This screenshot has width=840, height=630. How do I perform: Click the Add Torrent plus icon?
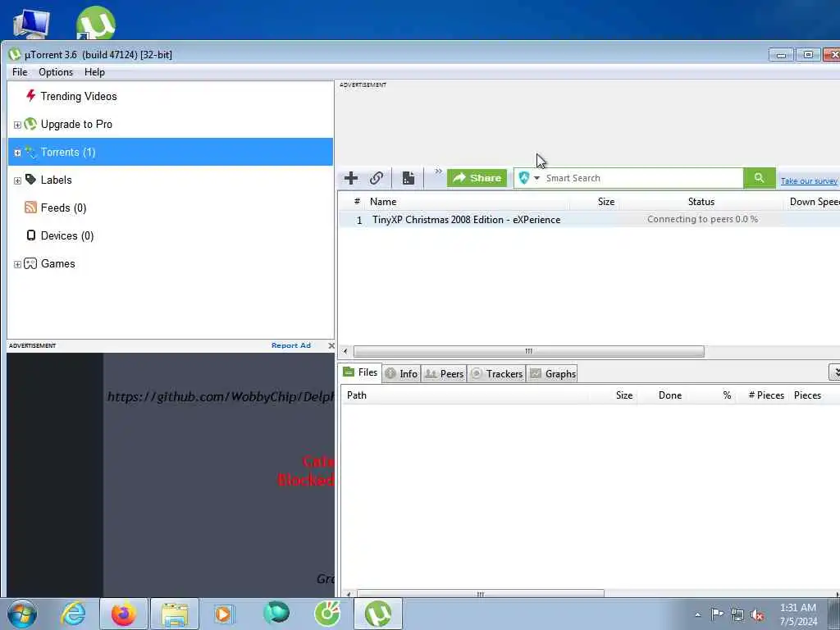[x=351, y=178]
